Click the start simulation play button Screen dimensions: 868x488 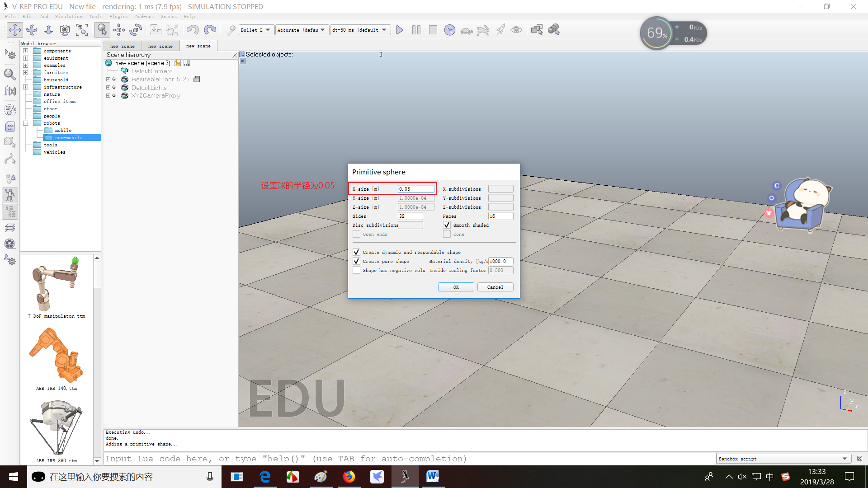(400, 30)
